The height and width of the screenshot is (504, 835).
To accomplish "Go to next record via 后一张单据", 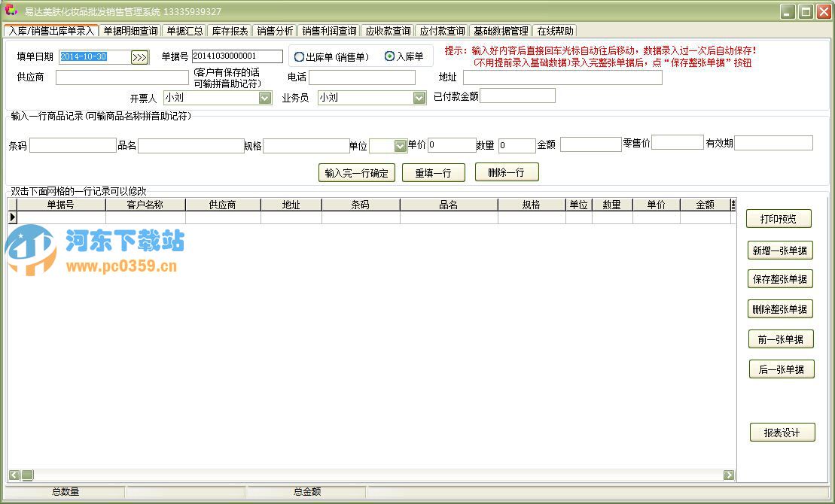I will point(780,369).
